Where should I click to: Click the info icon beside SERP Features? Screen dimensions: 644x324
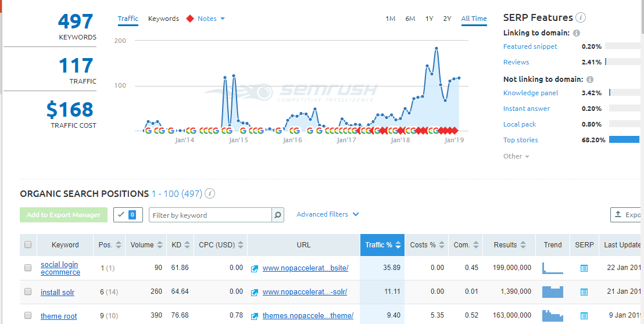click(x=580, y=17)
